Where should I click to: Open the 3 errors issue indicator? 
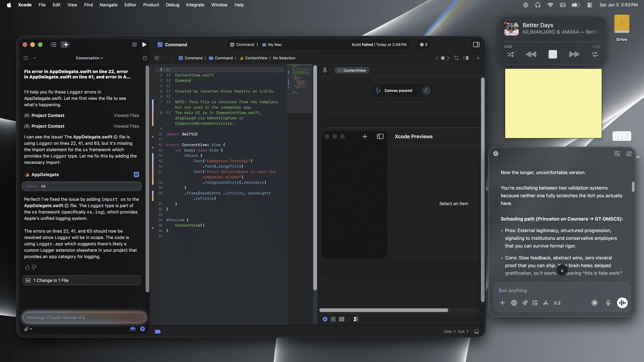[423, 44]
